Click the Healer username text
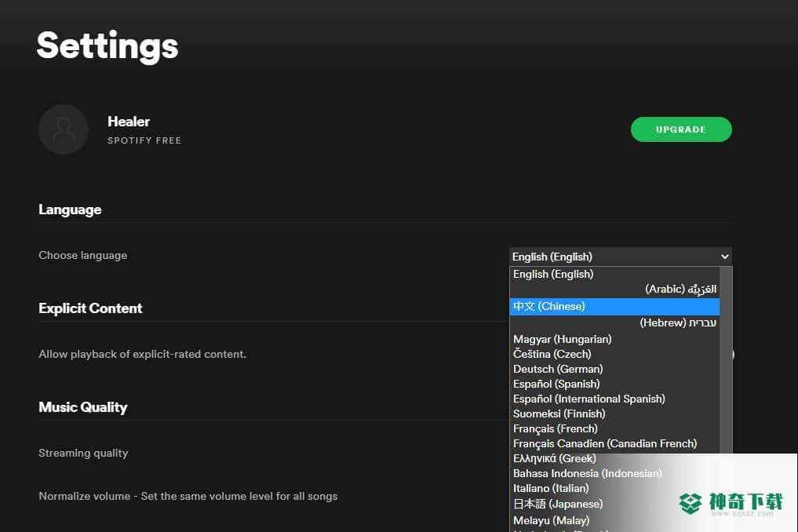Image resolution: width=798 pixels, height=532 pixels. click(129, 122)
